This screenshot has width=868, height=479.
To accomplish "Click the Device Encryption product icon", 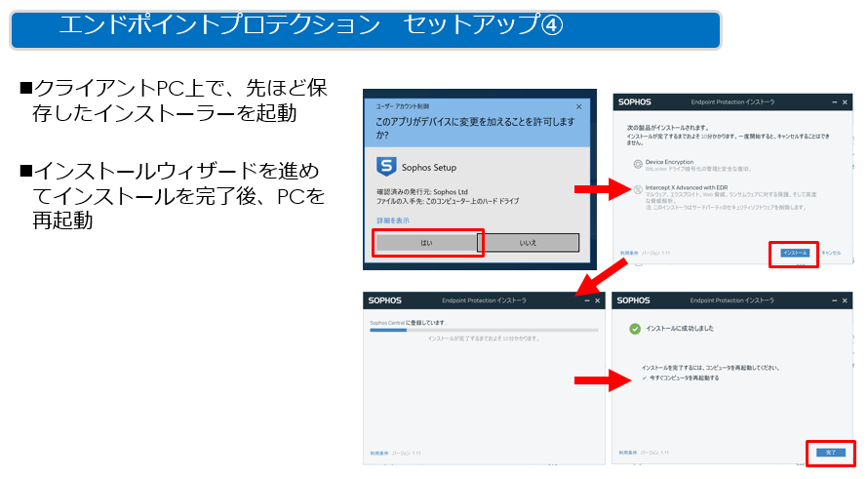I will (x=638, y=165).
